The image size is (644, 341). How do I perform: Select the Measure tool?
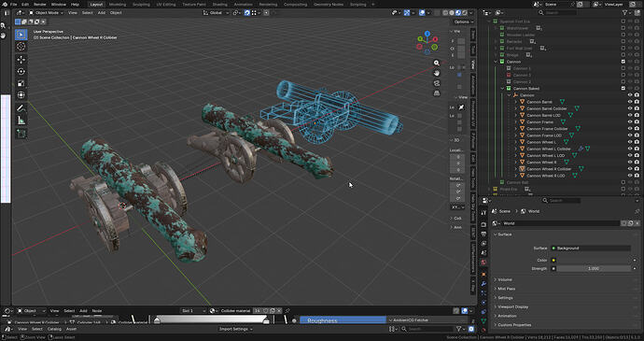pos(21,121)
